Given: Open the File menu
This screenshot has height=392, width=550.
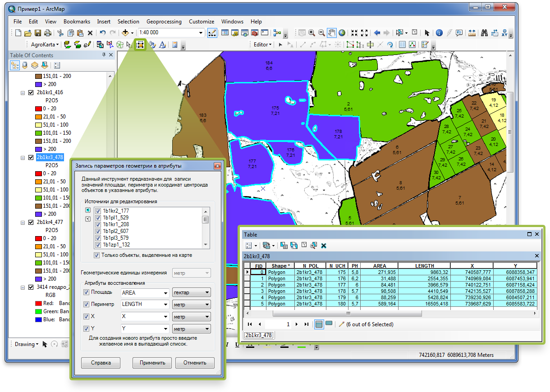Looking at the screenshot, I should [x=18, y=22].
